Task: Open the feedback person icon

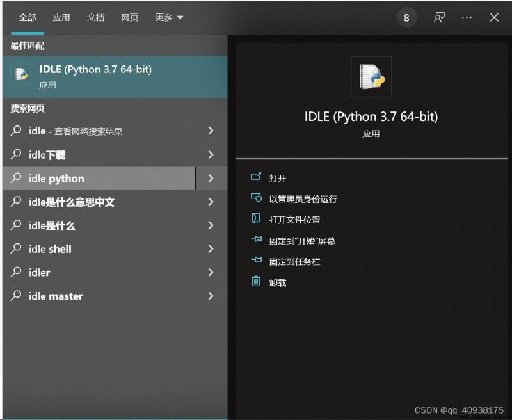Action: tap(439, 18)
